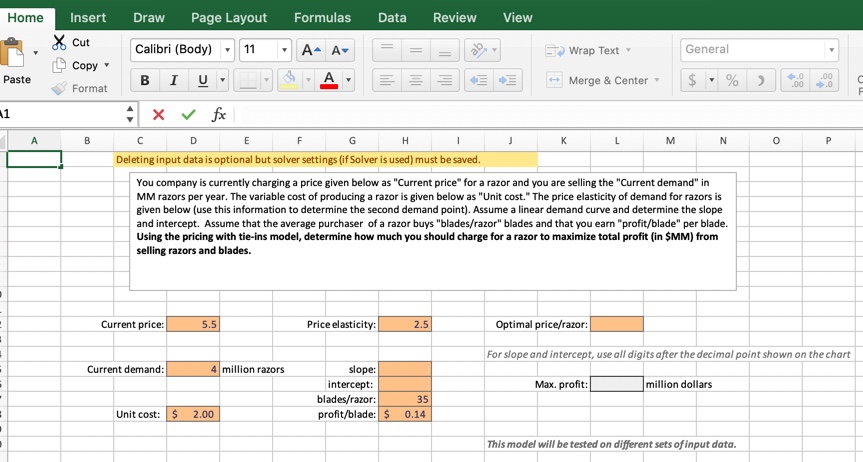Confirm formula entry with green checkmark
Viewport: 863px width, 462px height.
tap(188, 115)
